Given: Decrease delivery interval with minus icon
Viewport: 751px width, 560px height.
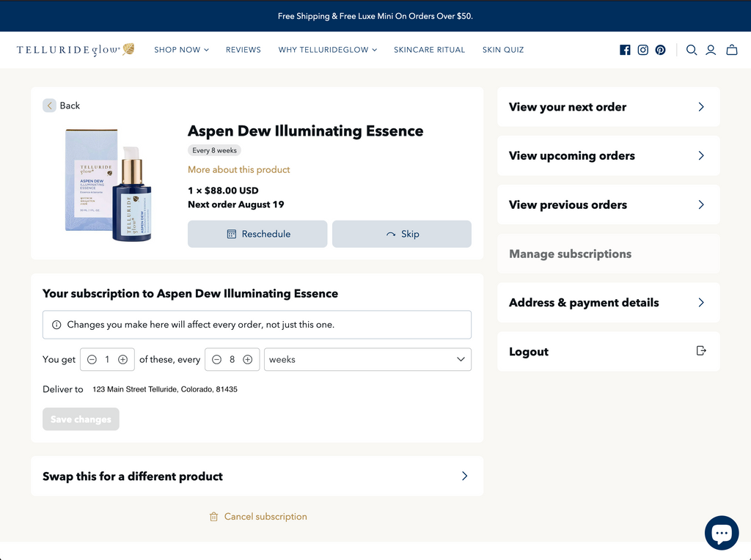Looking at the screenshot, I should click(216, 359).
